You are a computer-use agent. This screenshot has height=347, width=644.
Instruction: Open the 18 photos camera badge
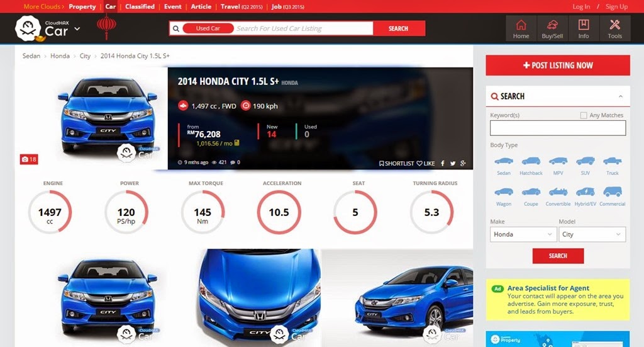pyautogui.click(x=29, y=159)
